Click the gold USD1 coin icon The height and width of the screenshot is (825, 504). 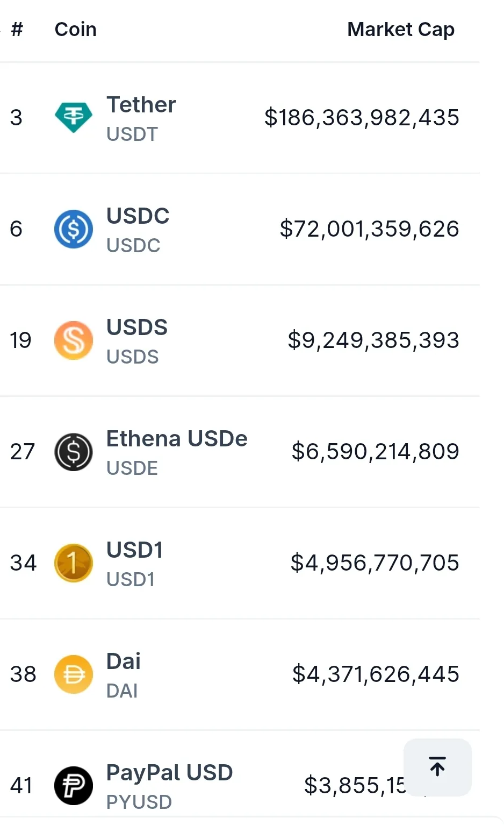coord(74,563)
